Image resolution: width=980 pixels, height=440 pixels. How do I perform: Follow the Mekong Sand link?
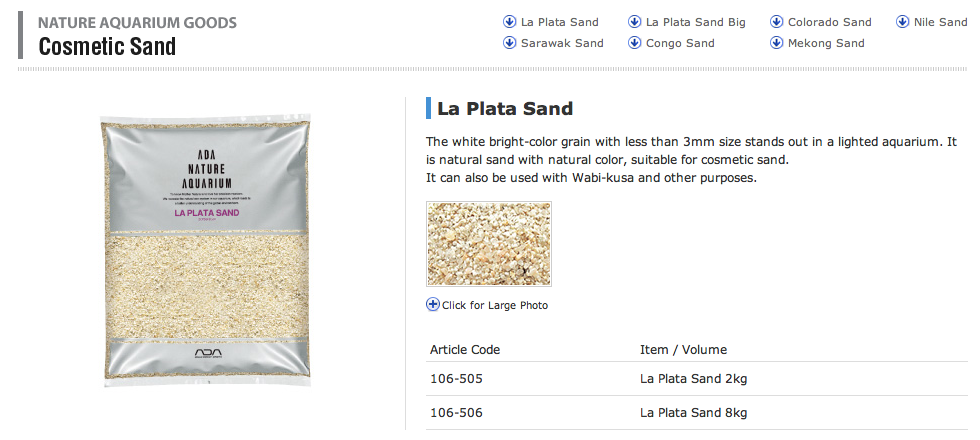click(826, 44)
